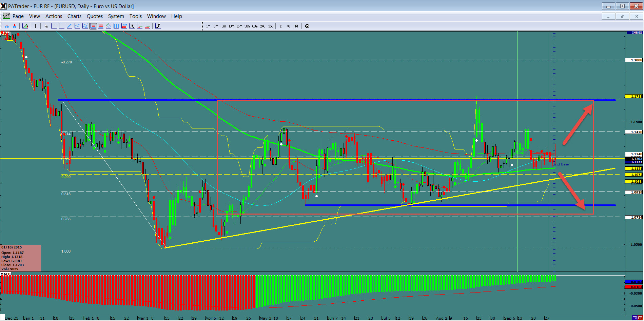The height and width of the screenshot is (321, 644).
Task: Open the chart indicators icon
Action: tap(25, 26)
